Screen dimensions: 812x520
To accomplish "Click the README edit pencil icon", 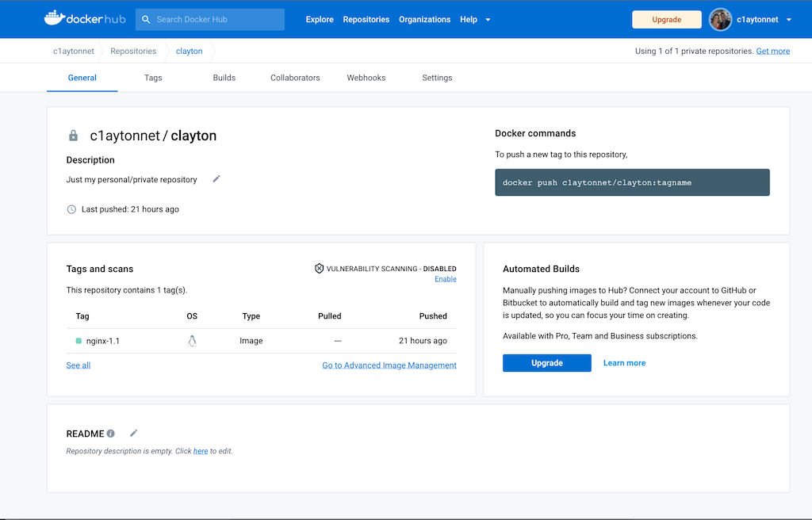I will click(134, 433).
